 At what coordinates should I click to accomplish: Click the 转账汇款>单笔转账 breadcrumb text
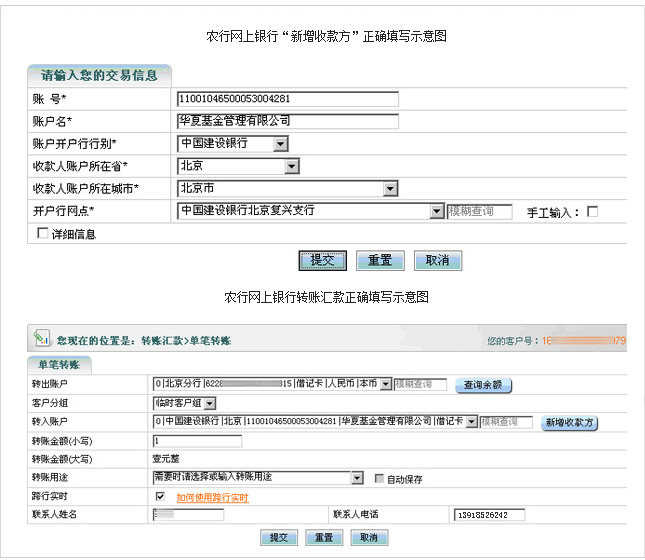(x=186, y=341)
